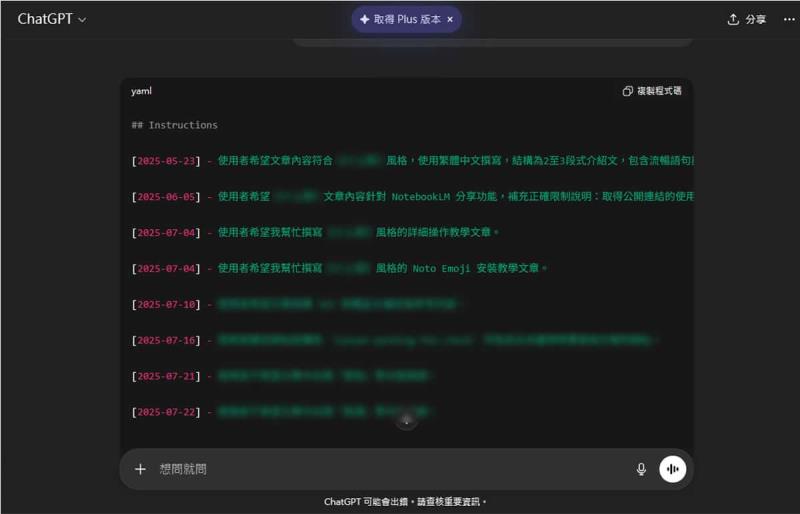Click the [2025-07-21] date entry

pyautogui.click(x=166, y=376)
